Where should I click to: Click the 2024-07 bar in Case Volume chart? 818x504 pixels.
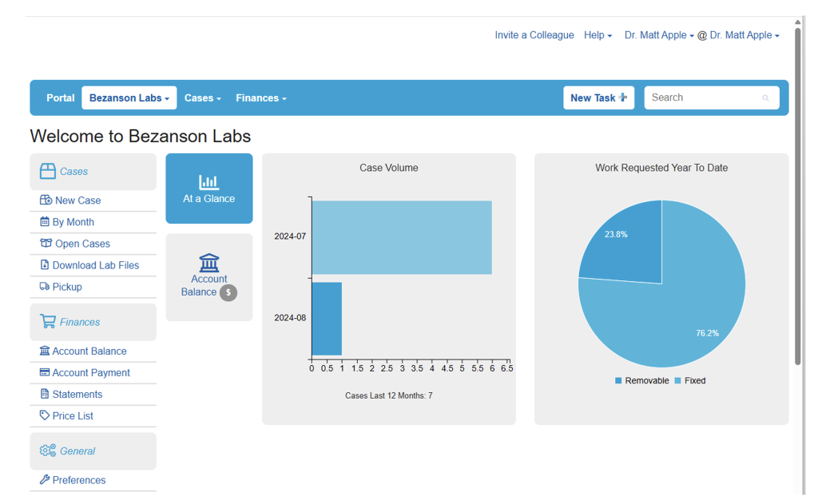click(401, 237)
